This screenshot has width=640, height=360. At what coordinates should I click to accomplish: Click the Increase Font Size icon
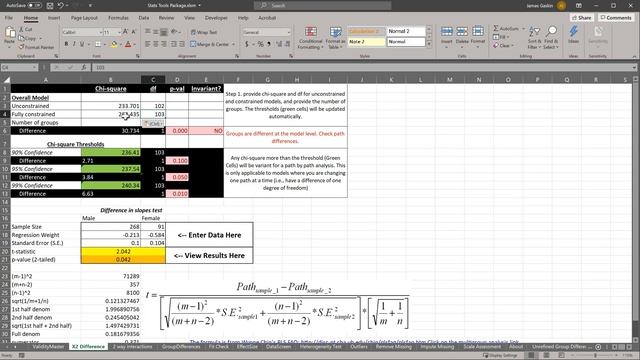(125, 32)
